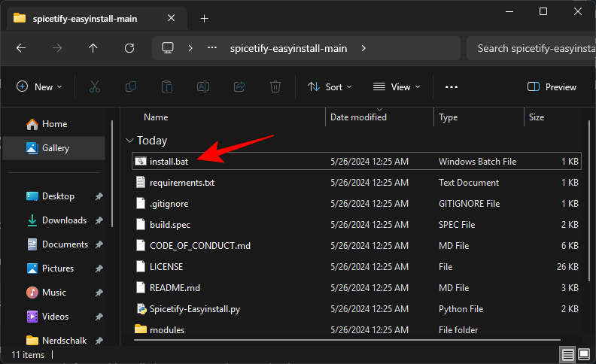Click the Paste clipboard icon
The height and width of the screenshot is (364, 596).
[x=167, y=86]
